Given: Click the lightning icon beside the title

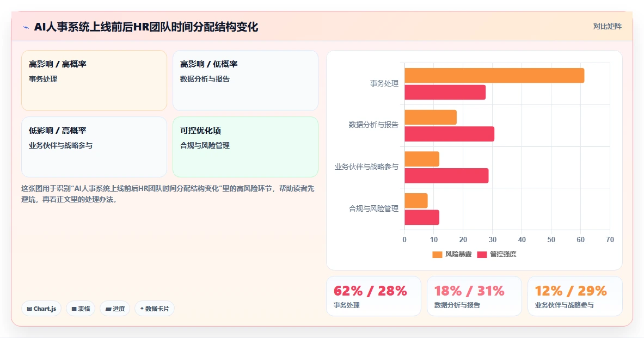Looking at the screenshot, I should pyautogui.click(x=26, y=28).
